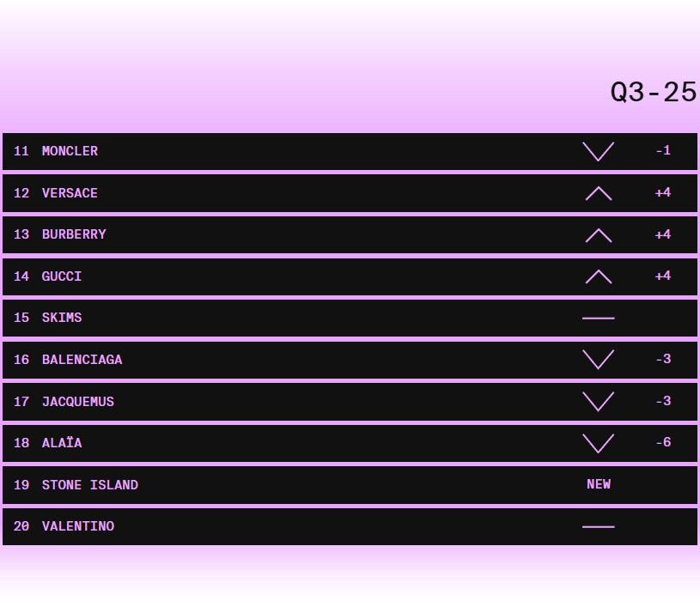Click the up arrow in Gucci row

[x=598, y=276]
